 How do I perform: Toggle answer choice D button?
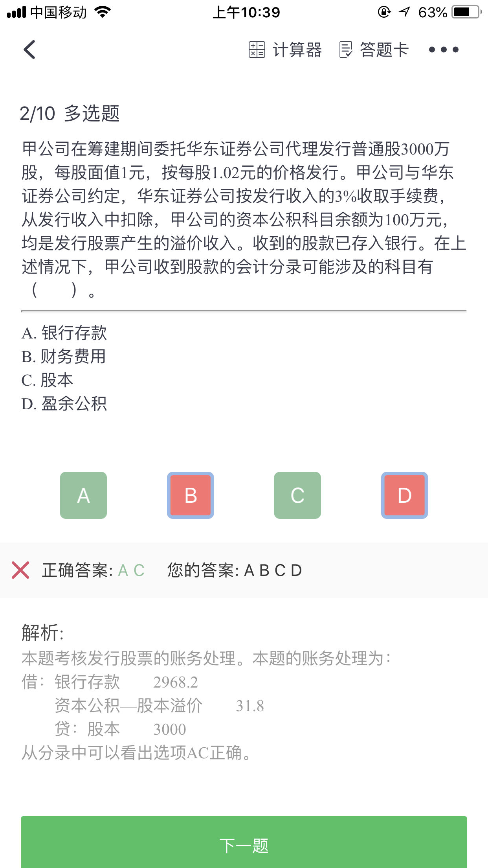click(404, 495)
